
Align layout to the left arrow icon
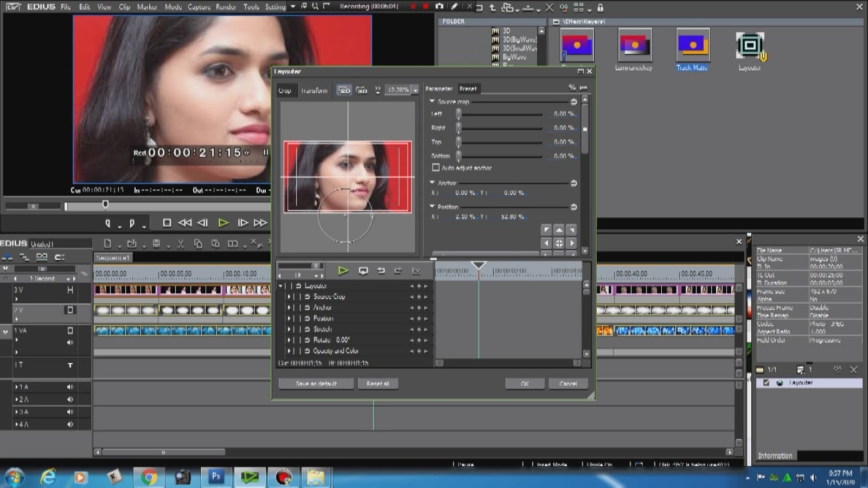[546, 243]
